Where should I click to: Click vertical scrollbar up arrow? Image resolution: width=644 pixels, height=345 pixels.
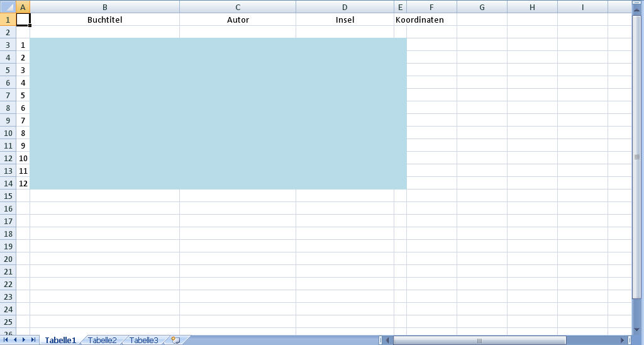(x=637, y=4)
